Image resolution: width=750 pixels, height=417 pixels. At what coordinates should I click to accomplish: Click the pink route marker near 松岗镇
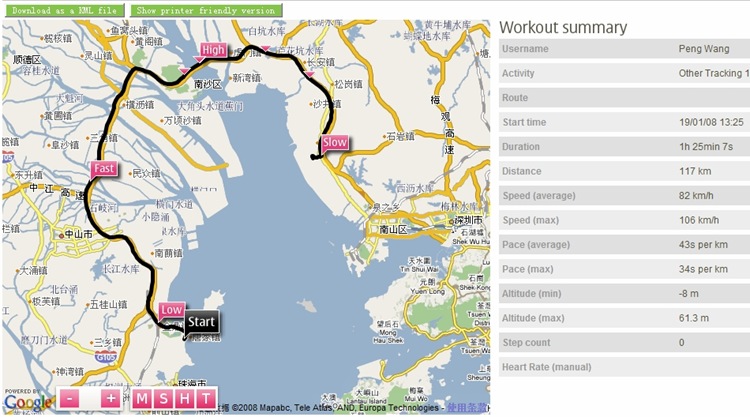tap(309, 74)
